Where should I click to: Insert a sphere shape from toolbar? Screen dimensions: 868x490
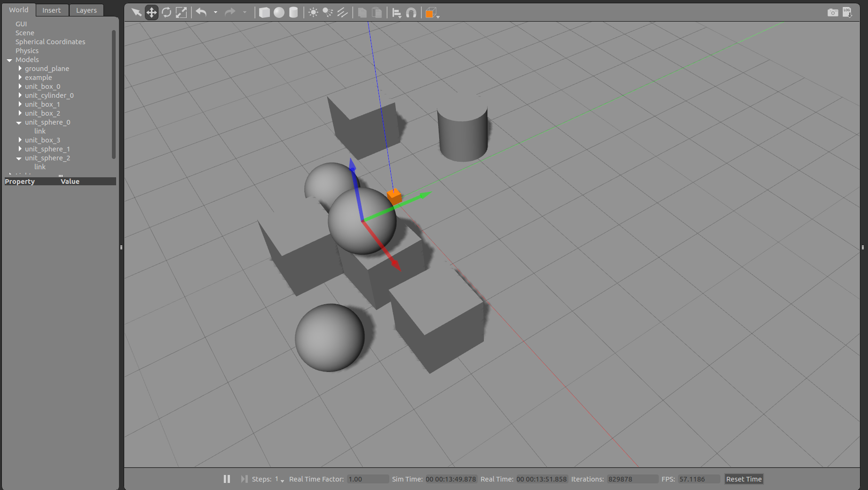pos(279,12)
